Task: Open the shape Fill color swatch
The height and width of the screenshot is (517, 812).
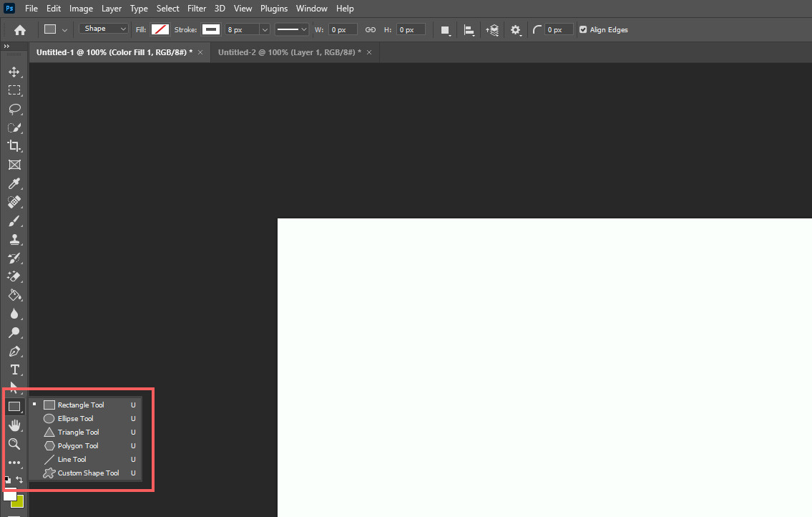Action: click(160, 29)
